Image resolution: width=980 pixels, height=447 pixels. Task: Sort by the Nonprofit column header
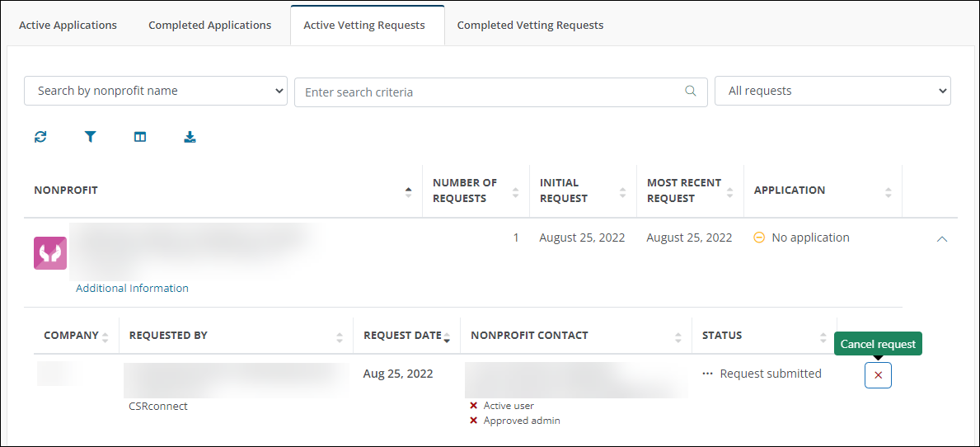click(66, 191)
